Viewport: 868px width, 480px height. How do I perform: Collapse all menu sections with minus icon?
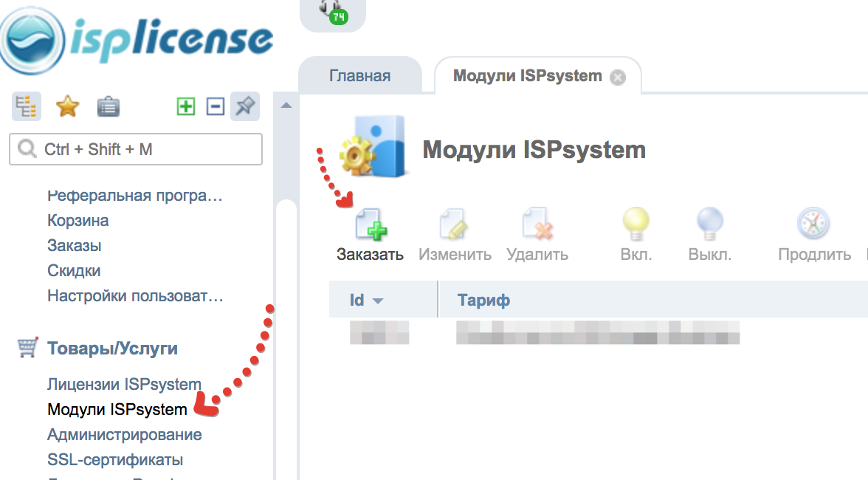pos(215,107)
